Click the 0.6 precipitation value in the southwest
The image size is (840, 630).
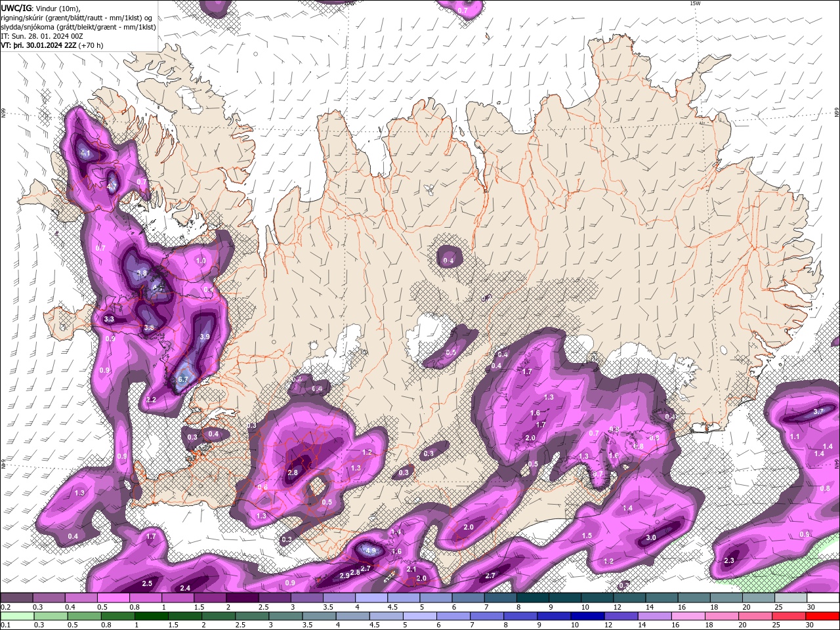tap(262, 488)
